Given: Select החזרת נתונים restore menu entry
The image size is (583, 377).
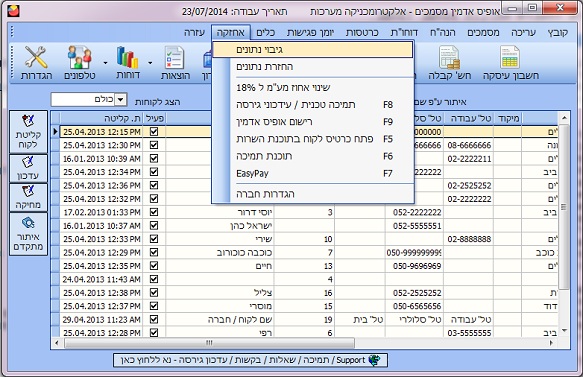Looking at the screenshot, I should 313,67.
